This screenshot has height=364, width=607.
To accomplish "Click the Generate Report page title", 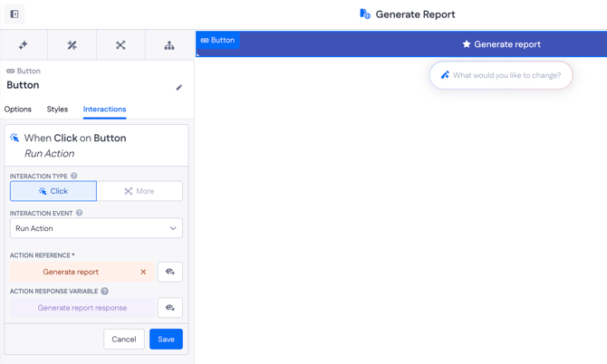I will 415,14.
